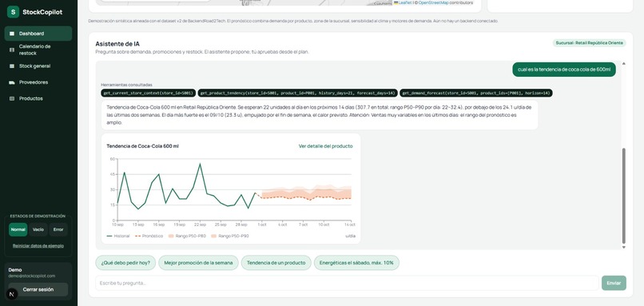
Task: Click the Cerrar sesión button
Action: pyautogui.click(x=38, y=289)
